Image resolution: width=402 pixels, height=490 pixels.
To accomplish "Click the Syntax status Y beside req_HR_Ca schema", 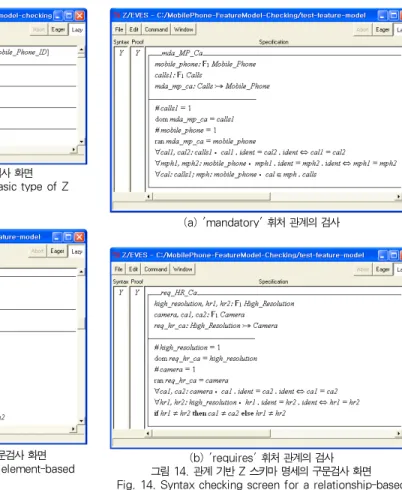I will 121,292.
